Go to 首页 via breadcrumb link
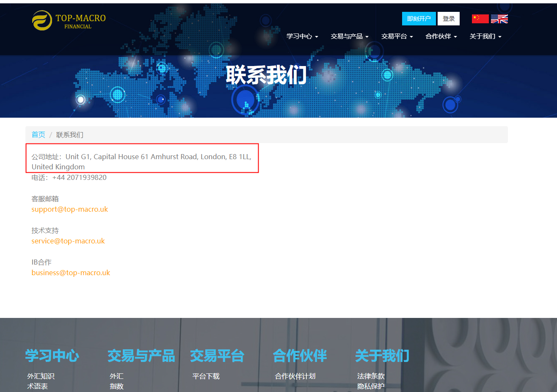 point(39,135)
